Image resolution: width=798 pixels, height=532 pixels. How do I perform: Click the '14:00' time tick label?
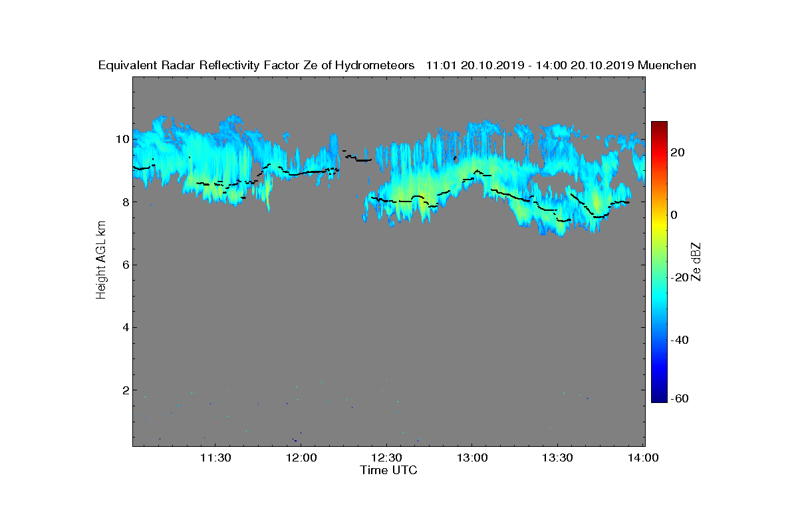point(643,458)
